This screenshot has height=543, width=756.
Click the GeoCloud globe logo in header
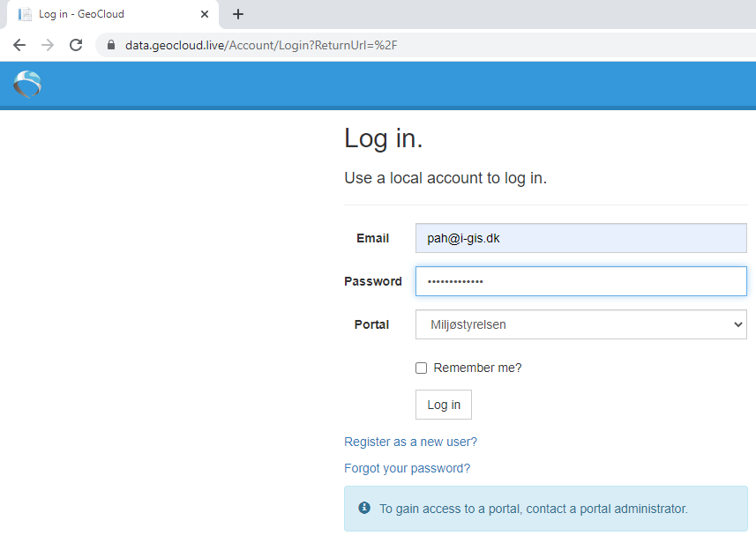click(27, 85)
